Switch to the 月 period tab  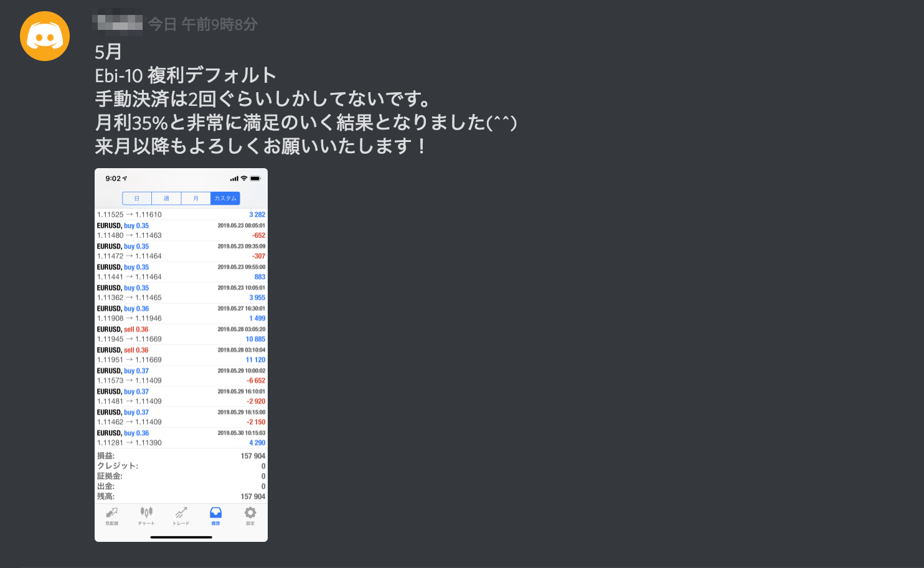196,199
